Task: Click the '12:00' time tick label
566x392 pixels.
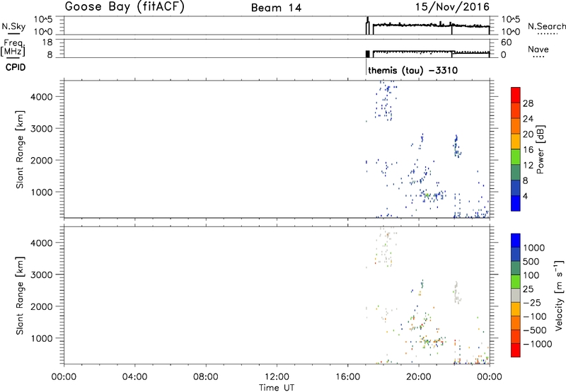Action: [277, 377]
